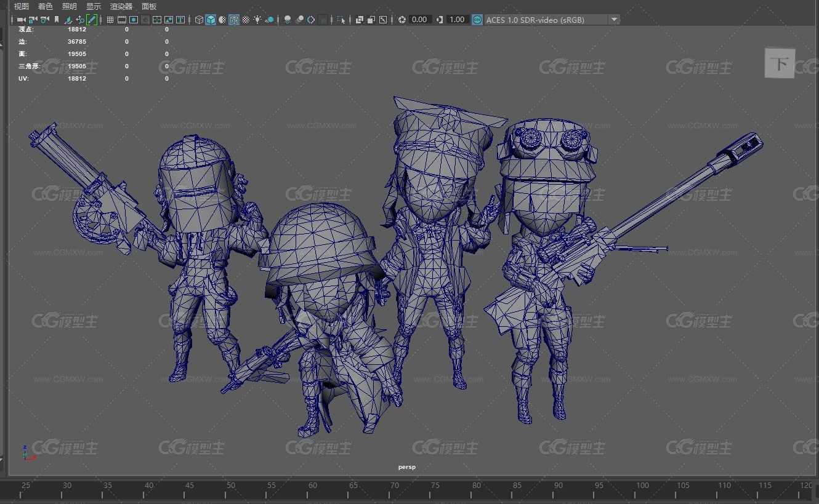The image size is (819, 504).
Task: Click the persp camera name label
Action: (x=407, y=467)
